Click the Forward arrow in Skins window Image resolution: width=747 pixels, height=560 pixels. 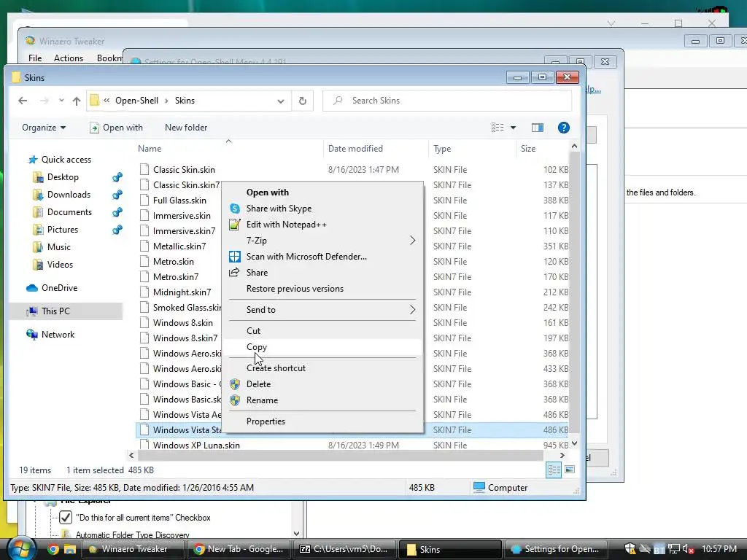[44, 101]
